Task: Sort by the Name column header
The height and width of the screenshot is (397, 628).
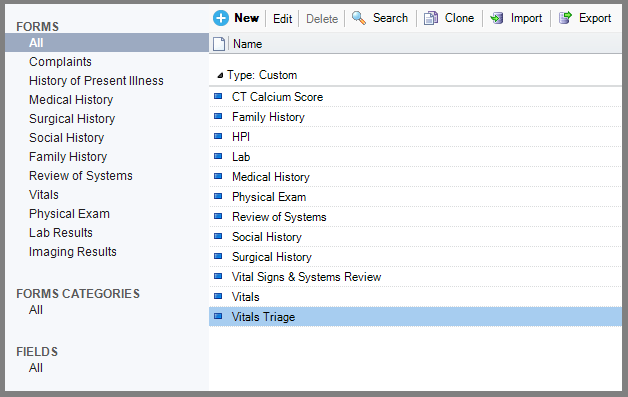Action: coord(248,44)
